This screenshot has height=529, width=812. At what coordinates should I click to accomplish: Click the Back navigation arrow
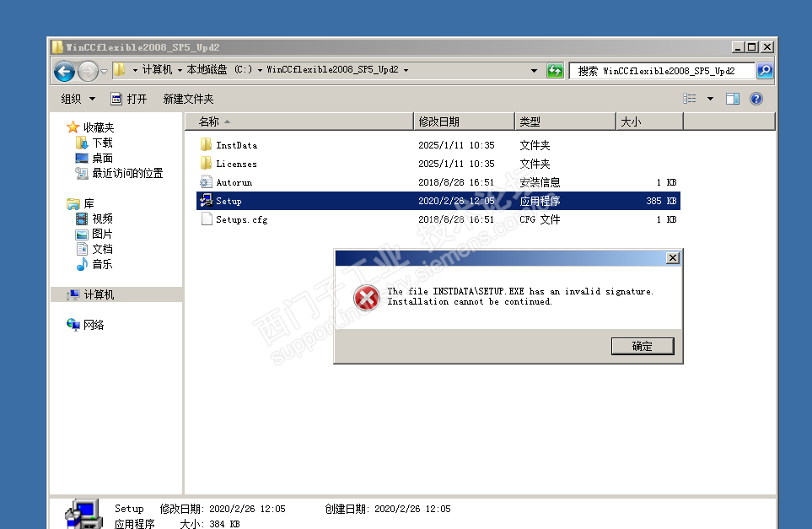(x=64, y=71)
